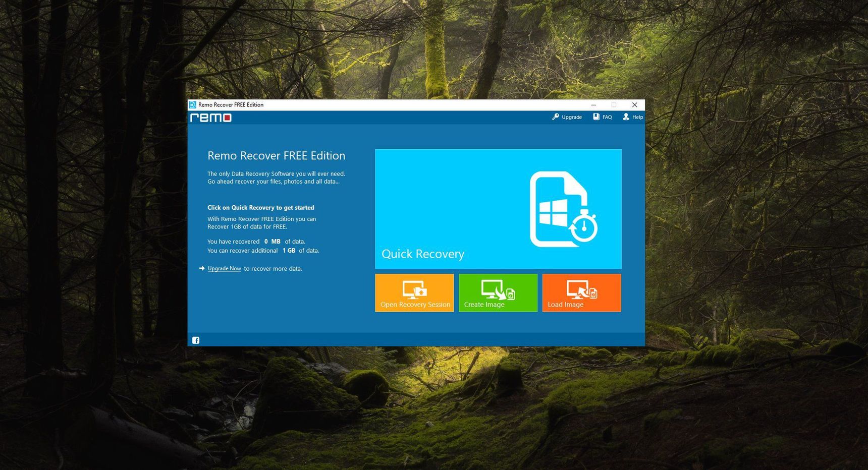Click the Open Recovery Session orange tile
The height and width of the screenshot is (470, 868).
pyautogui.click(x=414, y=293)
